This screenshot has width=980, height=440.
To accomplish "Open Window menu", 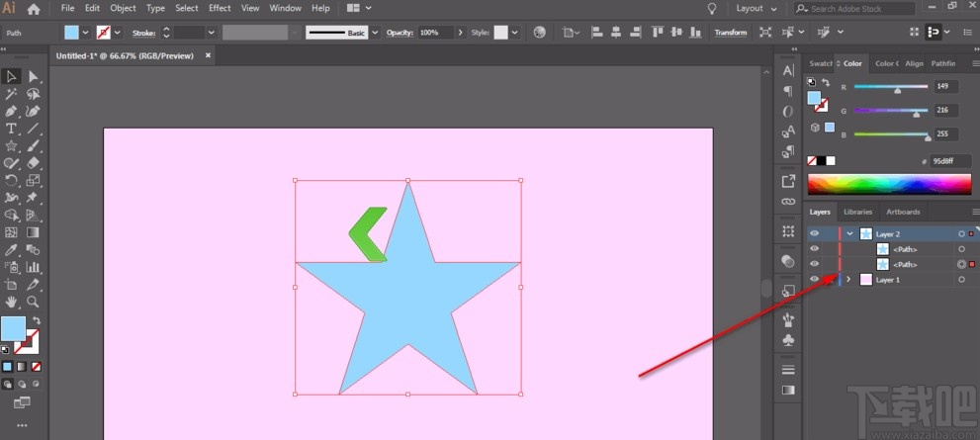I will (x=285, y=8).
